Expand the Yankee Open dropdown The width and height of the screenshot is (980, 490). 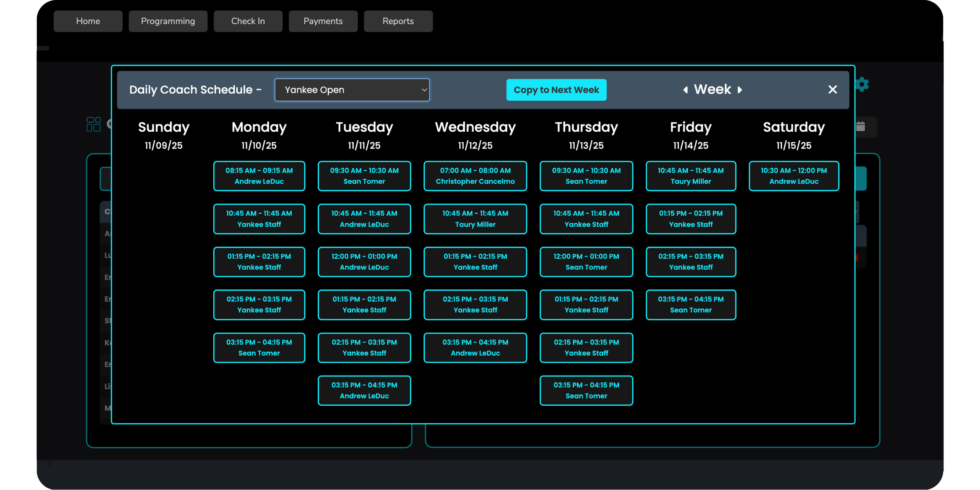[x=352, y=90]
